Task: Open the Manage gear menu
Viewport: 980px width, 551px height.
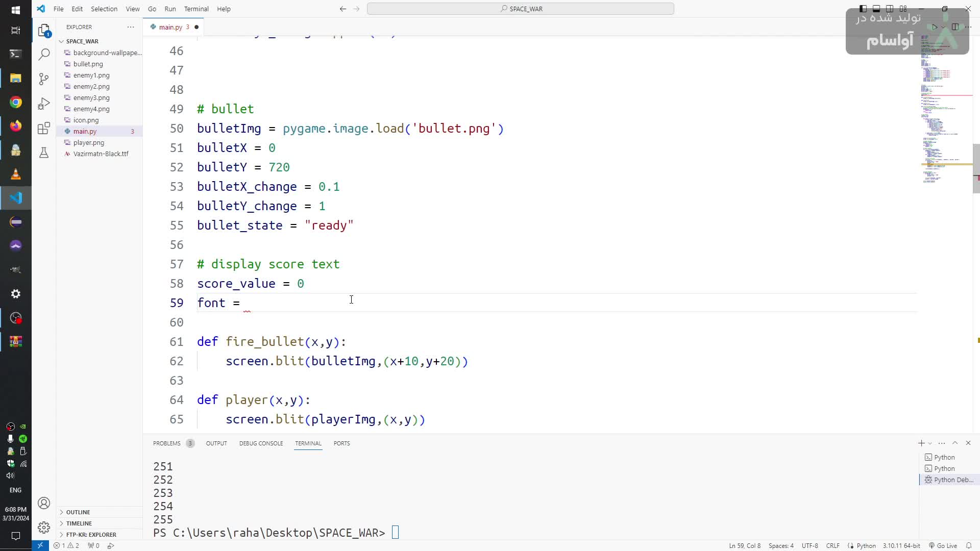Action: pos(44,527)
